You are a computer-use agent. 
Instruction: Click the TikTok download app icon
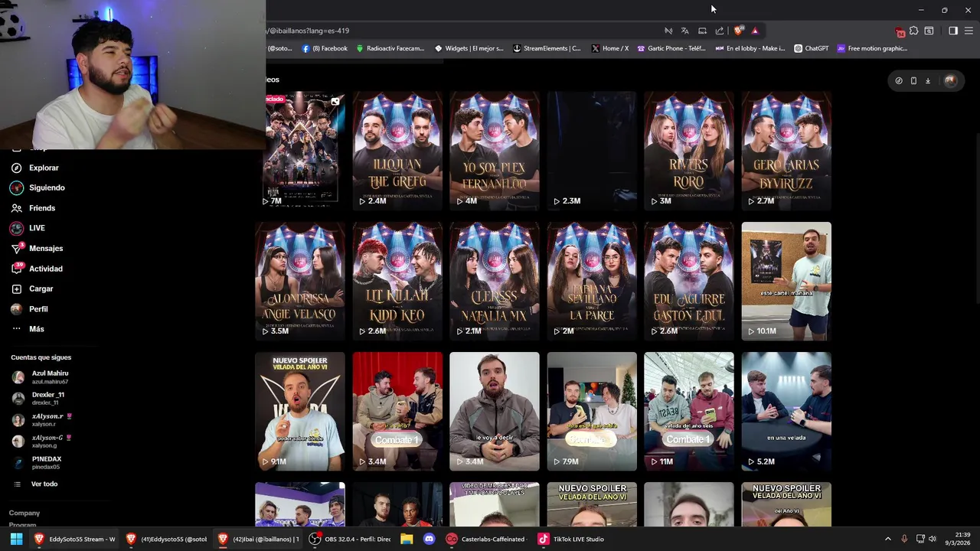click(928, 80)
